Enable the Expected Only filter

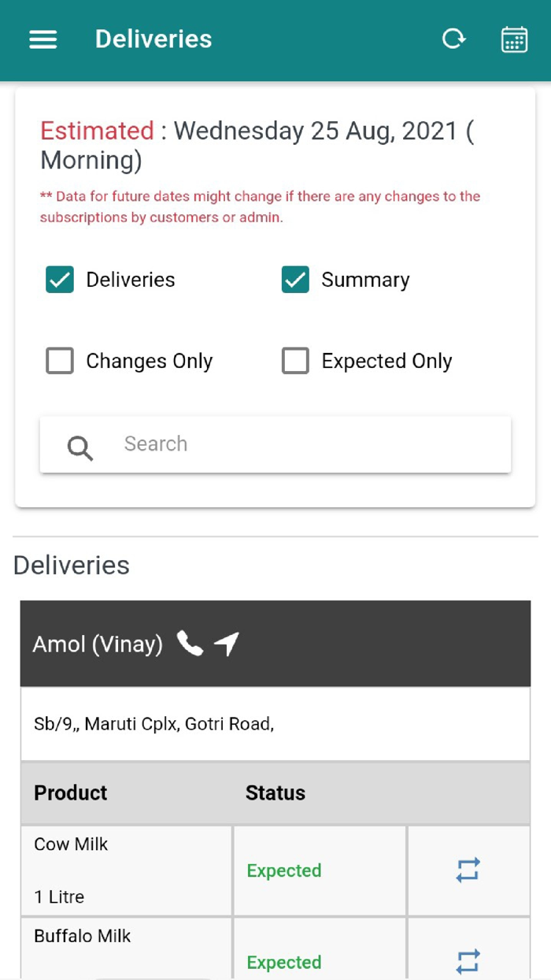(x=295, y=361)
